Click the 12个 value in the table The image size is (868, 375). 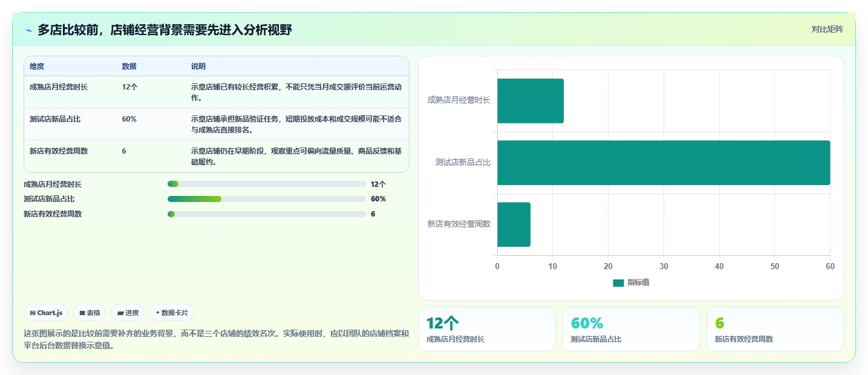click(x=130, y=87)
